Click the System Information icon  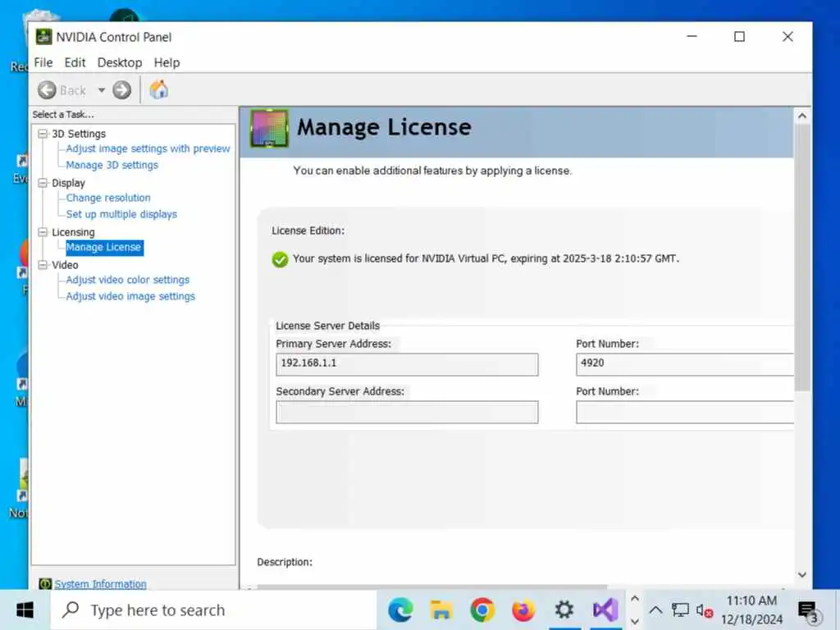click(x=45, y=584)
